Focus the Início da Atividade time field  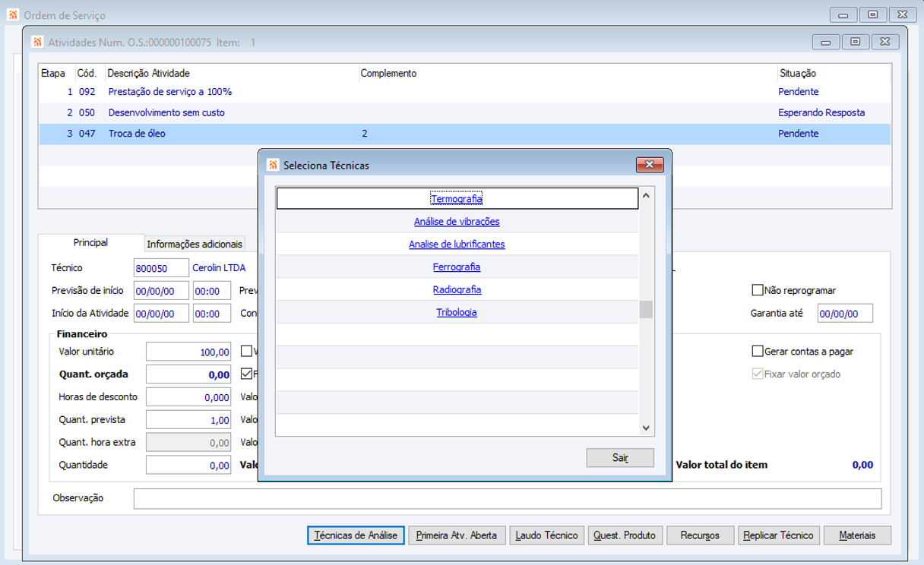point(212,314)
